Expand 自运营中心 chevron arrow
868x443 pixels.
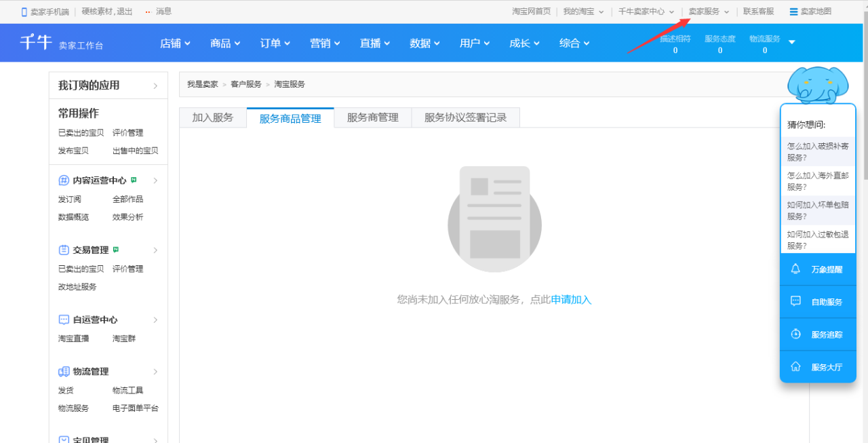(x=155, y=320)
